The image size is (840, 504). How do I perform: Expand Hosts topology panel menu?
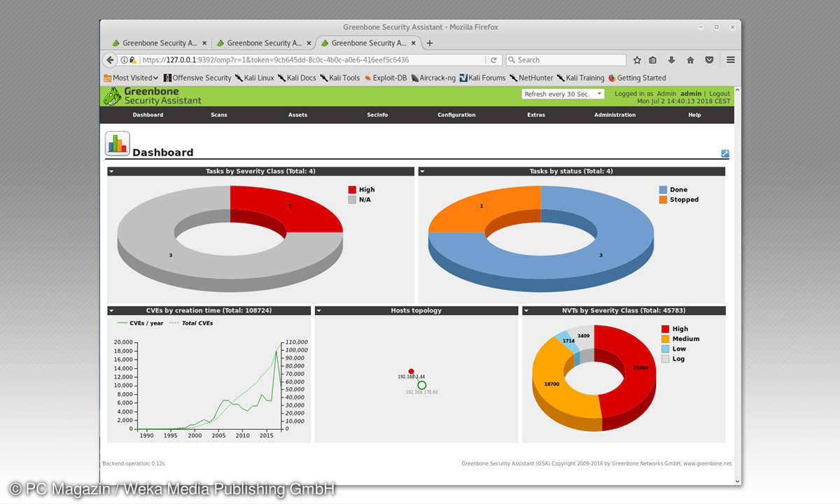point(319,311)
